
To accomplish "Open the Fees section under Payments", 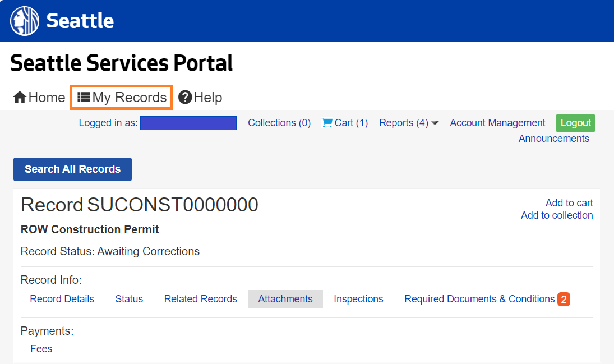I will click(x=41, y=348).
